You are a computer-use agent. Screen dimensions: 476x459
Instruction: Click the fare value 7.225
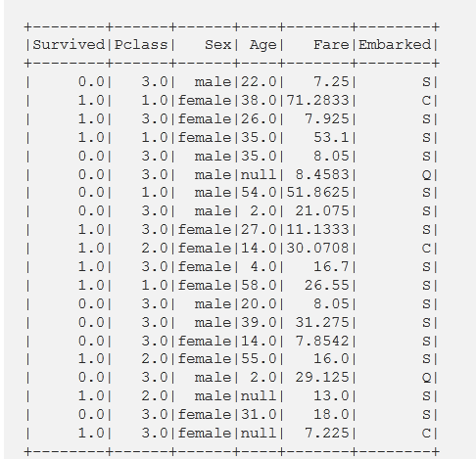tap(327, 433)
